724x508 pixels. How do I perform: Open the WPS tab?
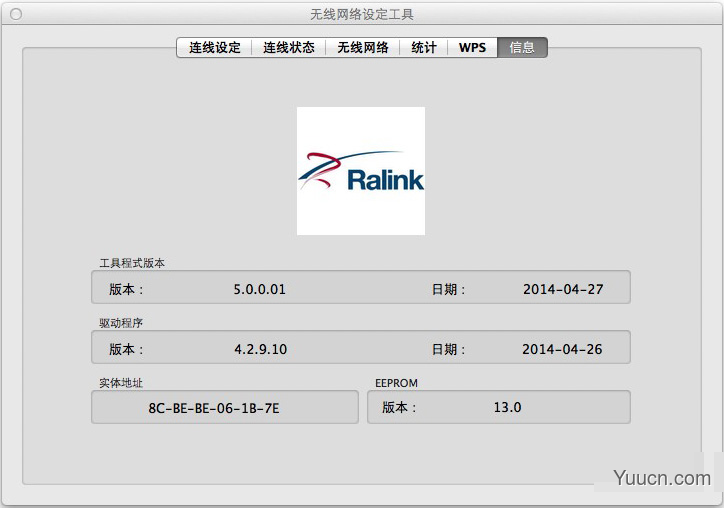pyautogui.click(x=472, y=48)
